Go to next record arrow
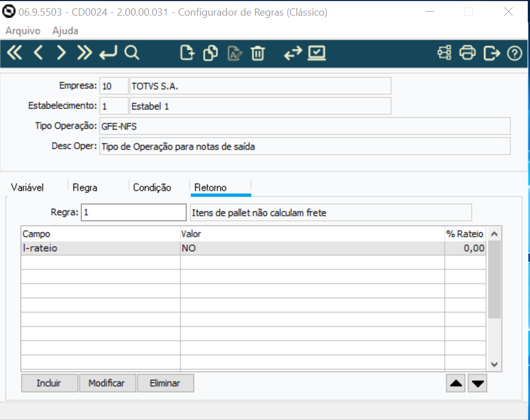Image resolution: width=530 pixels, height=420 pixels. [x=61, y=53]
